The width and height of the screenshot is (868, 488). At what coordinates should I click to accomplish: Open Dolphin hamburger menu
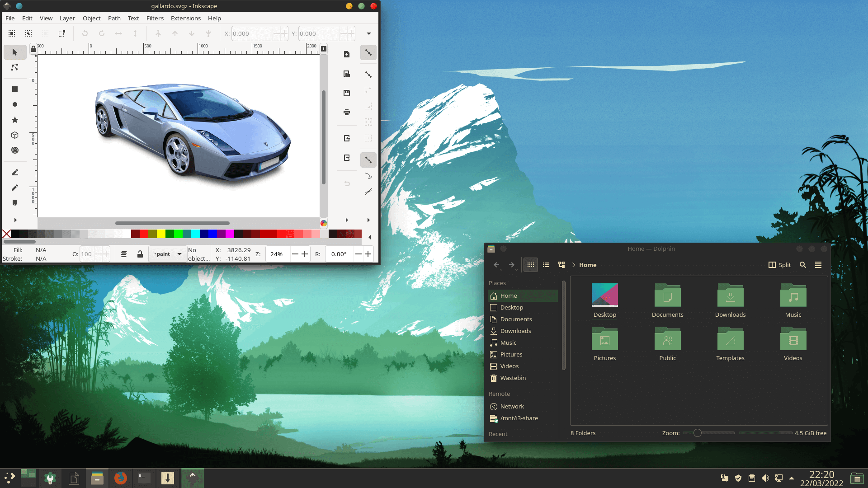point(818,265)
